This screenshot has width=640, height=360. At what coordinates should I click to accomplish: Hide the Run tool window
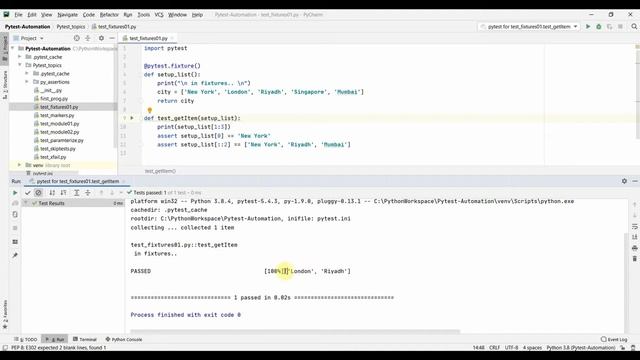coord(635,181)
